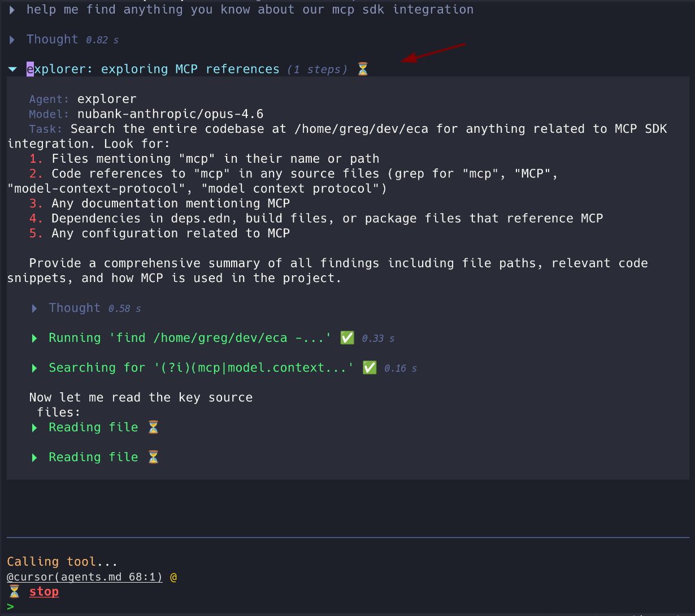Click the hourglass next to first Reading file

point(153,428)
